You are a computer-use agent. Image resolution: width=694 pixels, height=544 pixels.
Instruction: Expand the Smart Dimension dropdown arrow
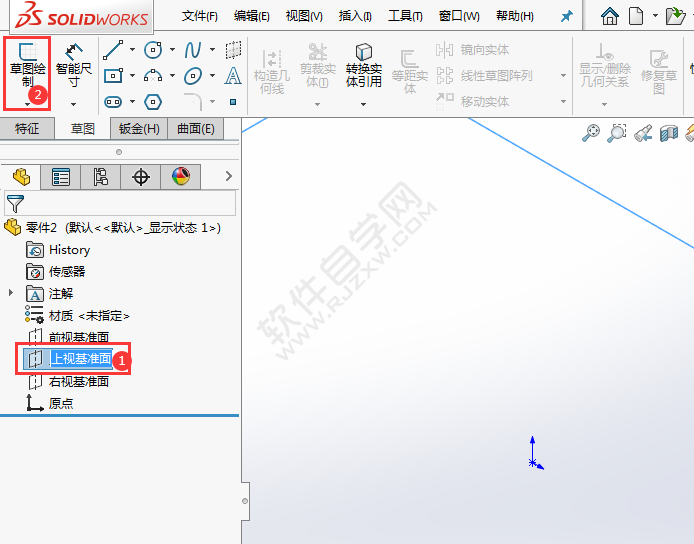73,104
